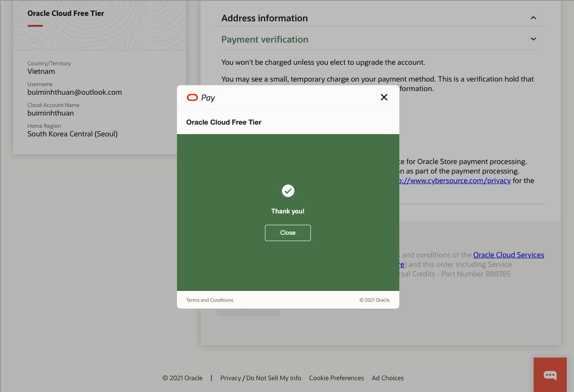Click © 2021 Oracle in dialog footer
The image size is (574, 392).
click(374, 300)
